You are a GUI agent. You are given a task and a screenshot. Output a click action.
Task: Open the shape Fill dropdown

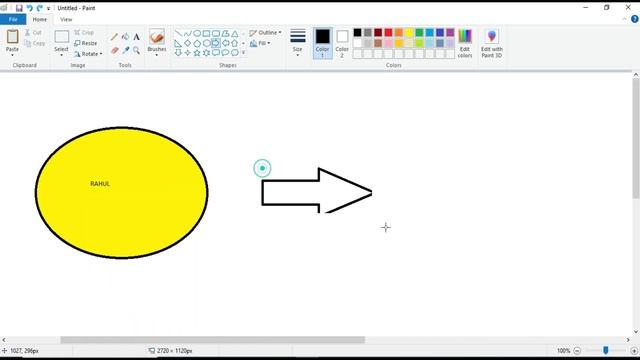coord(260,43)
